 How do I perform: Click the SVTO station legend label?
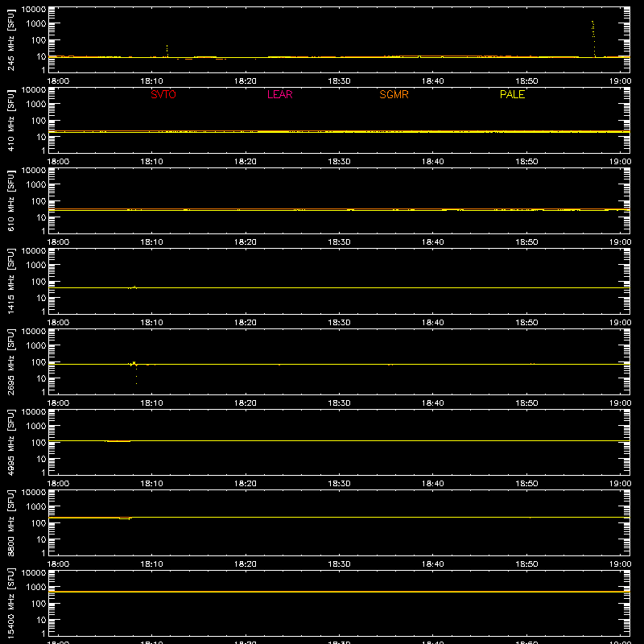pyautogui.click(x=163, y=94)
